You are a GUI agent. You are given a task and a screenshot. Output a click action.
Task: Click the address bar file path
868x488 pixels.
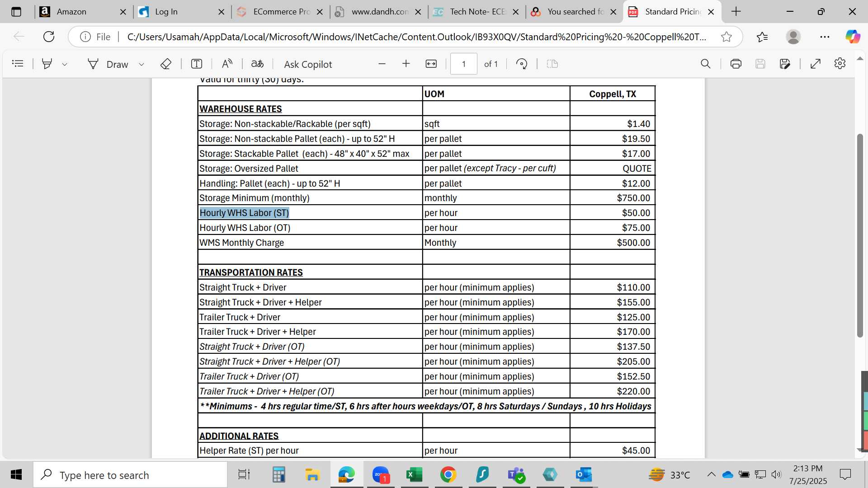[x=416, y=37]
